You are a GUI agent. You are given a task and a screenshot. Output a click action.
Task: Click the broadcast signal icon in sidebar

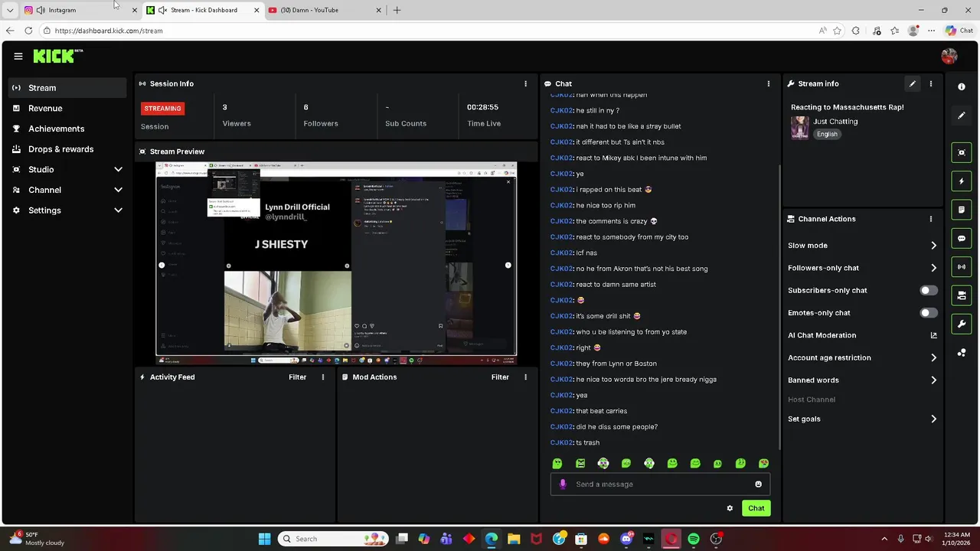[x=962, y=266]
